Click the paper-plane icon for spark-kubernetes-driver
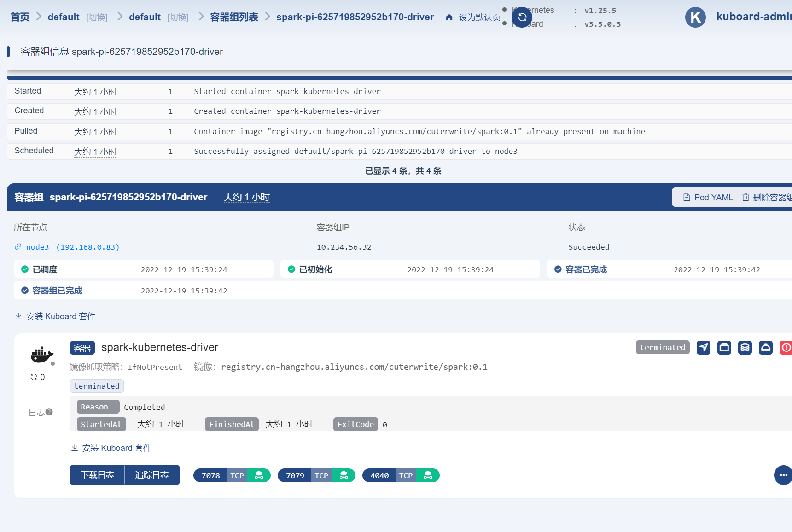Viewport: 792px width, 532px height. [x=703, y=347]
